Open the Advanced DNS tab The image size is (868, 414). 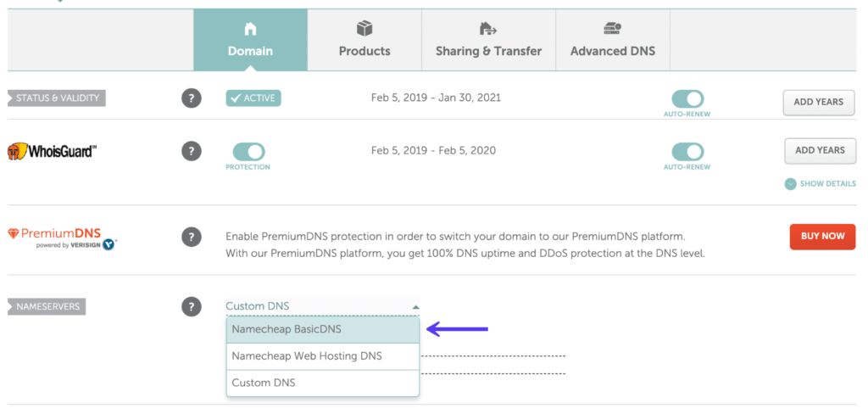613,50
